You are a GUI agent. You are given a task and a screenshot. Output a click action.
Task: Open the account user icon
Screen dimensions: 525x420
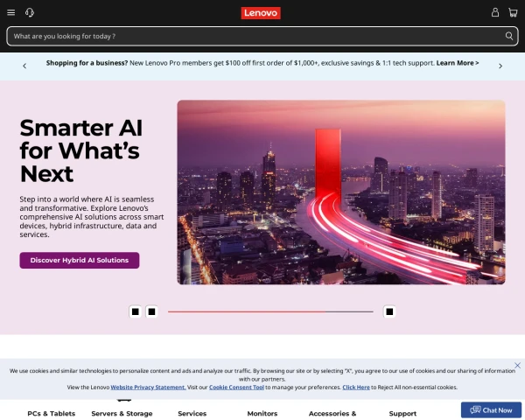tap(495, 13)
